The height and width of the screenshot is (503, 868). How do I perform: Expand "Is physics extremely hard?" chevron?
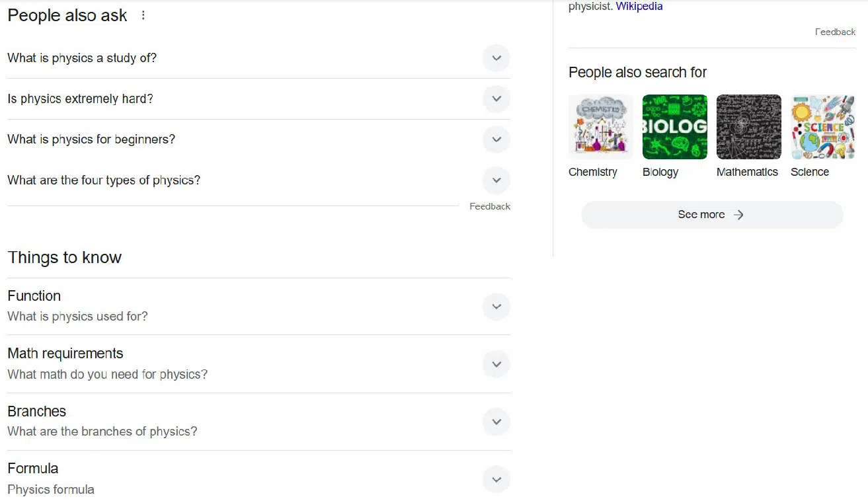tap(496, 99)
